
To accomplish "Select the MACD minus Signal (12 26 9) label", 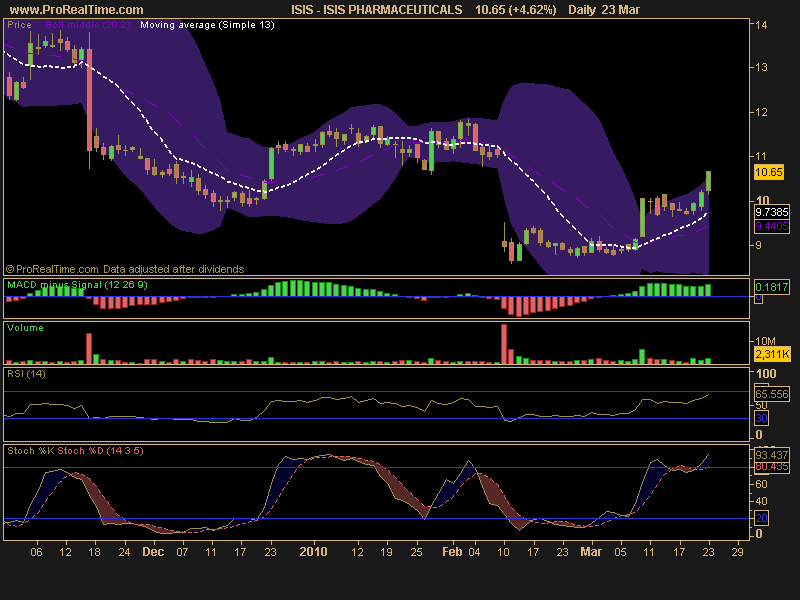I will coord(77,285).
